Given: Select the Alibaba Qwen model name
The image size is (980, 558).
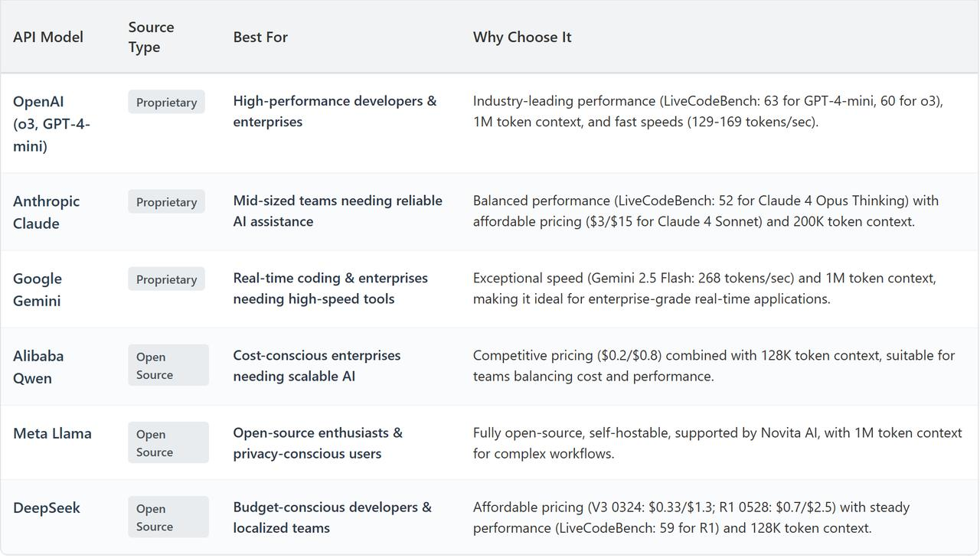Looking at the screenshot, I should pyautogui.click(x=38, y=367).
